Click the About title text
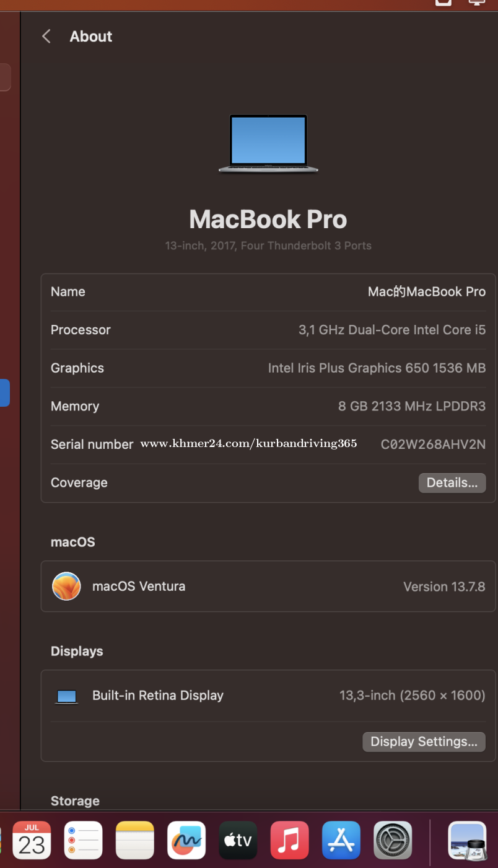498x868 pixels. click(x=91, y=37)
